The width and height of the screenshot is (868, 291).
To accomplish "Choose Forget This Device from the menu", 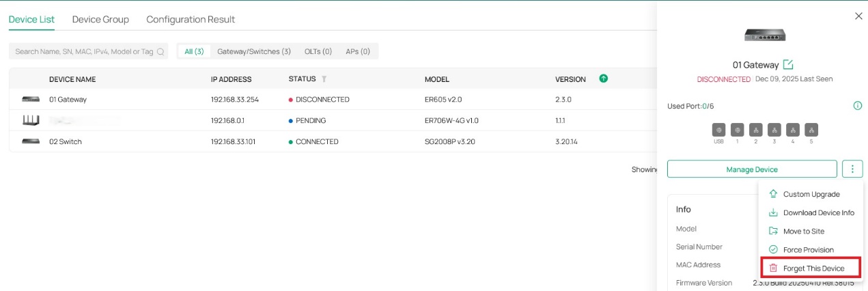I will 811,268.
